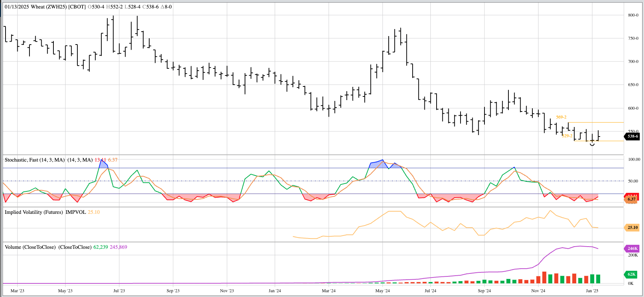Click the Mar '23 date axis label
This screenshot has height=297, width=644.
[17, 291]
